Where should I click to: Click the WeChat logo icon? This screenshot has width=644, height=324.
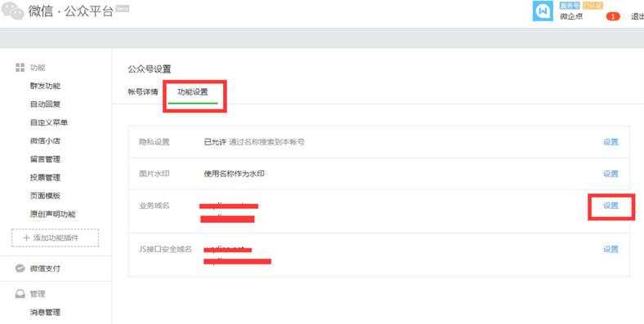12,11
